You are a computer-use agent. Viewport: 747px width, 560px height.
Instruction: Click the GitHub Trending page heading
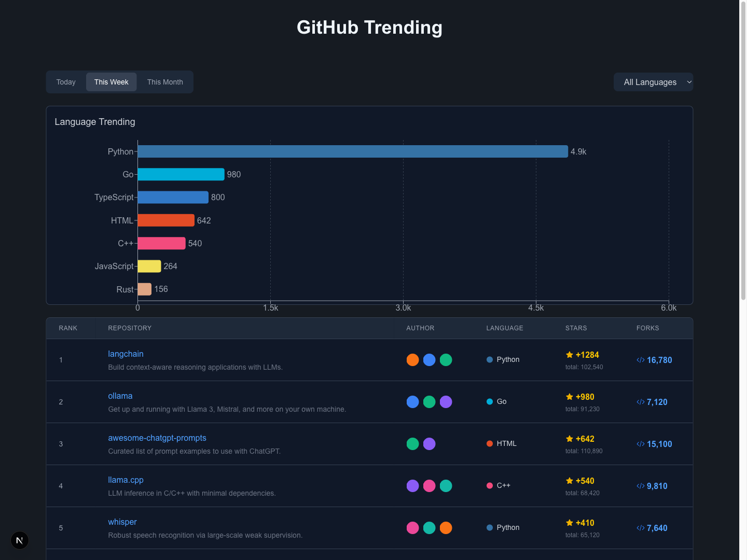click(x=370, y=27)
